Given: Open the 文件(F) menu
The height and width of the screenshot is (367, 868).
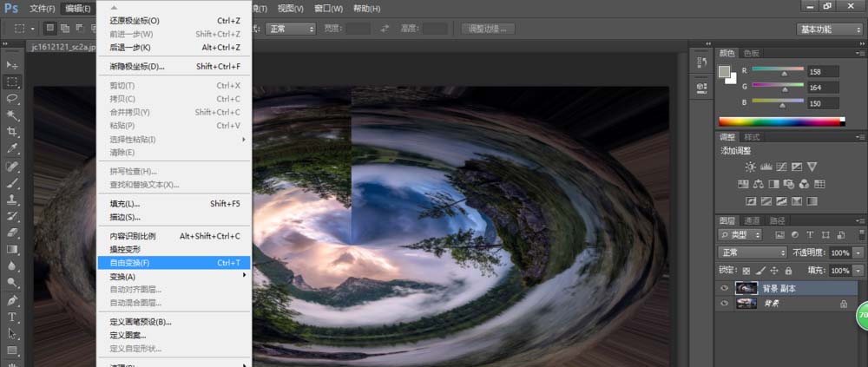Looking at the screenshot, I should [x=43, y=9].
